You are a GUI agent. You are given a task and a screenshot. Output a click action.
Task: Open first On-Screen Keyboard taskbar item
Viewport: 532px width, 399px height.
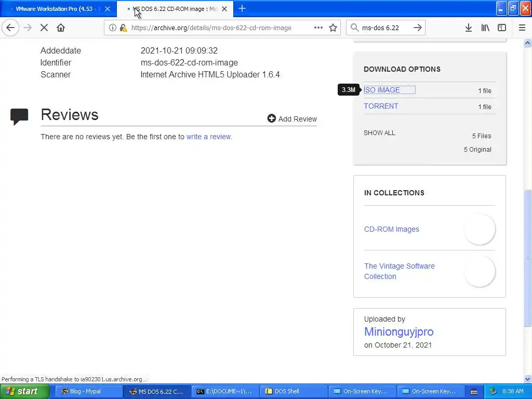pyautogui.click(x=362, y=391)
